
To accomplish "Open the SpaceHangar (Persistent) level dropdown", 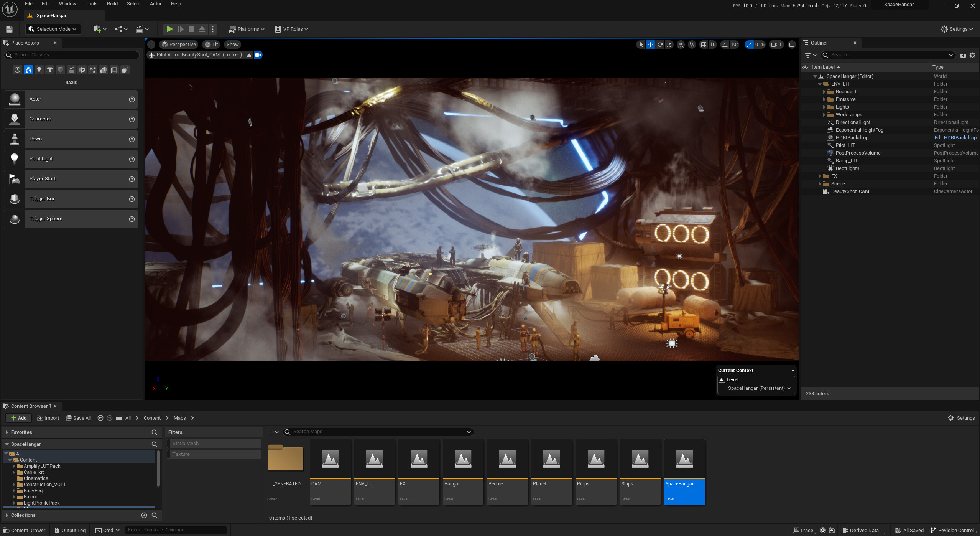I will pyautogui.click(x=759, y=388).
